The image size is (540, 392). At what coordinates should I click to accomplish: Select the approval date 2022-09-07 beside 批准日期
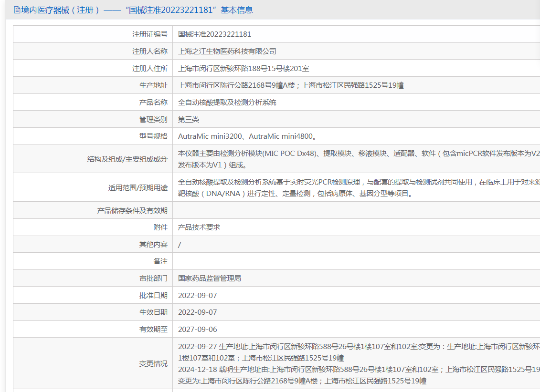(x=197, y=295)
